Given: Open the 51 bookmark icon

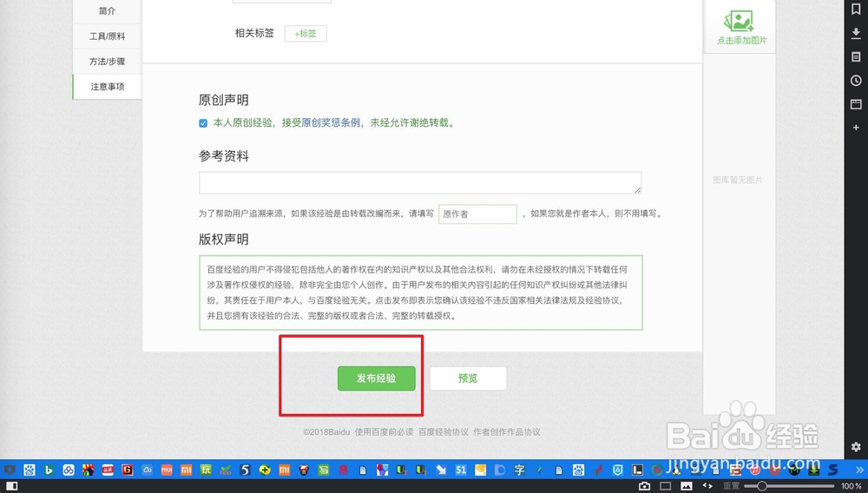Looking at the screenshot, I should point(461,470).
